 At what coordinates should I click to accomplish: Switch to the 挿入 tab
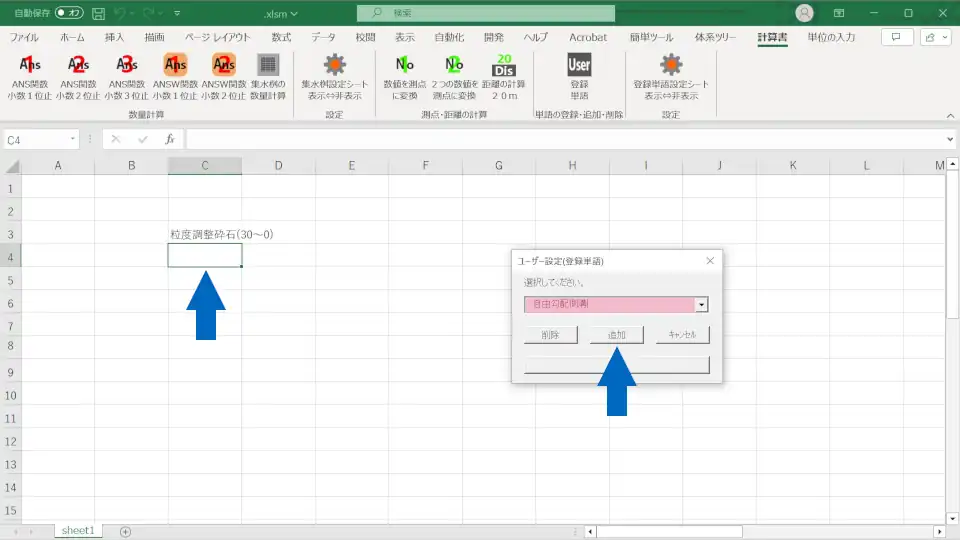point(114,37)
